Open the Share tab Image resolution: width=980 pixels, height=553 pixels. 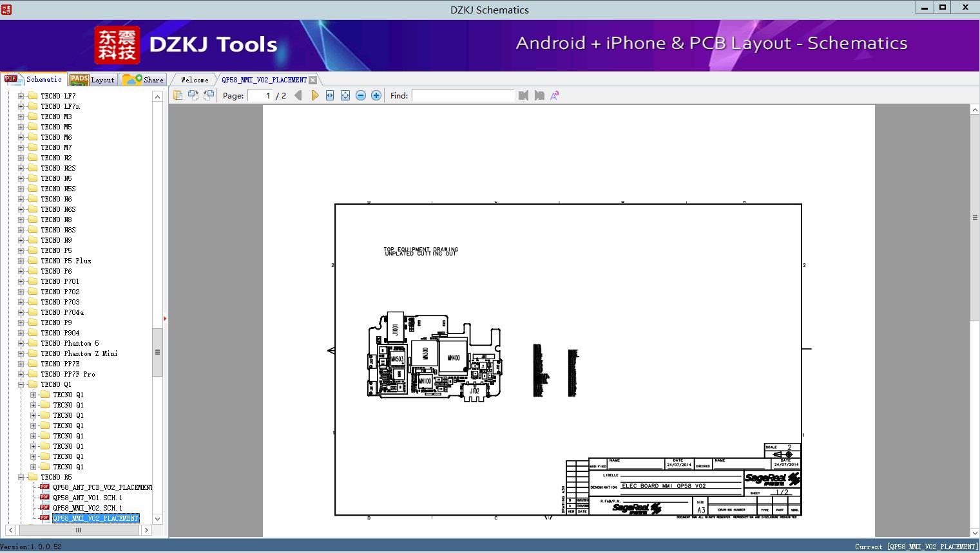[x=144, y=80]
